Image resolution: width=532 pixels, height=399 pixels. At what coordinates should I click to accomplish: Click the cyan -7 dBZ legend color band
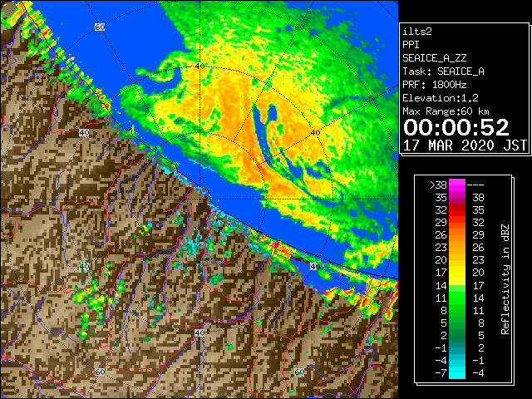(457, 372)
